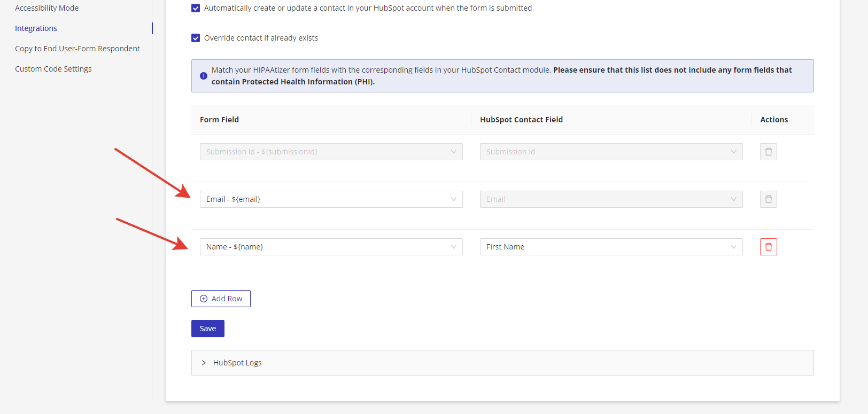
Task: Click the HubSpot Contact Field column header
Action: pos(521,120)
